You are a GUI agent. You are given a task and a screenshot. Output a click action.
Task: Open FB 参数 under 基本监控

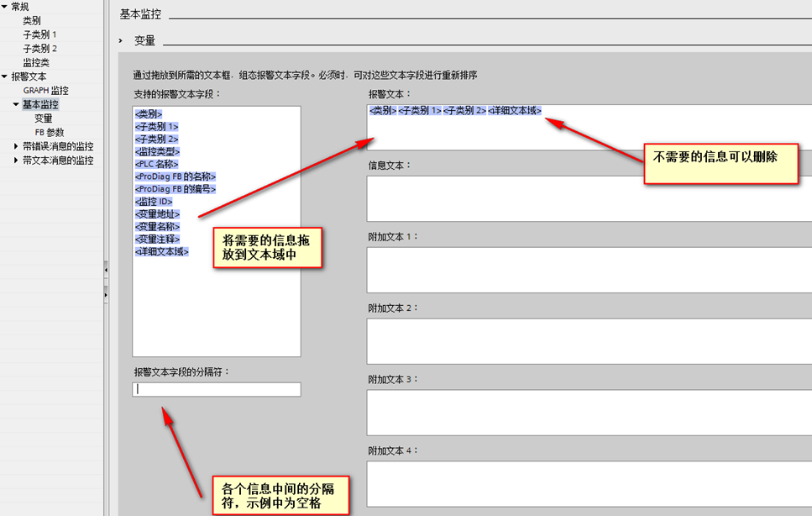pos(49,132)
